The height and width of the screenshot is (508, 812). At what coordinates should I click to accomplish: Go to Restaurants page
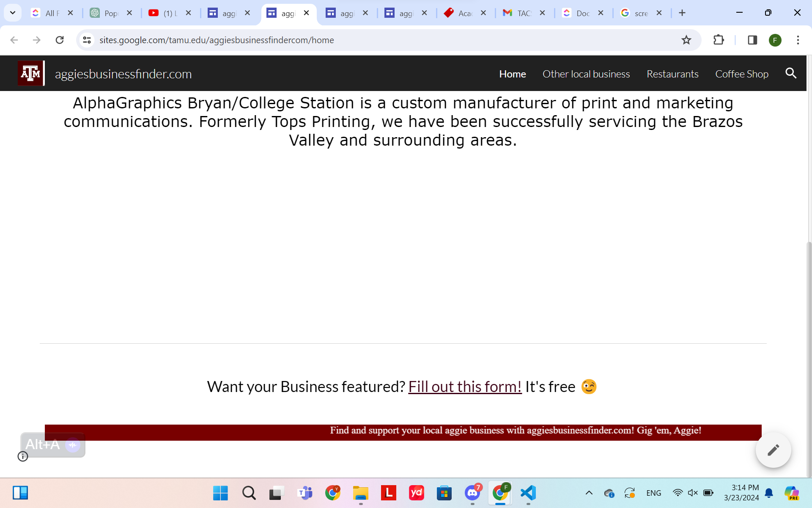click(x=672, y=74)
